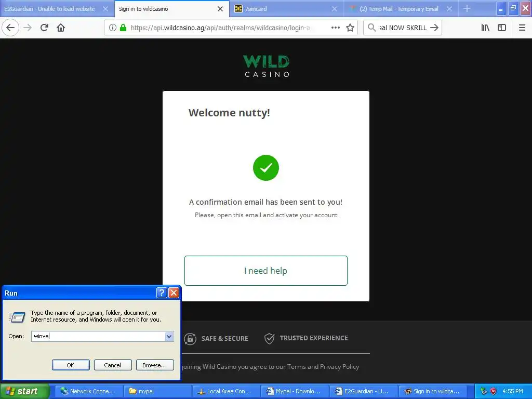Screen dimensions: 532x399
Task: Switch to mypal folder in taskbar
Action: 157,391
